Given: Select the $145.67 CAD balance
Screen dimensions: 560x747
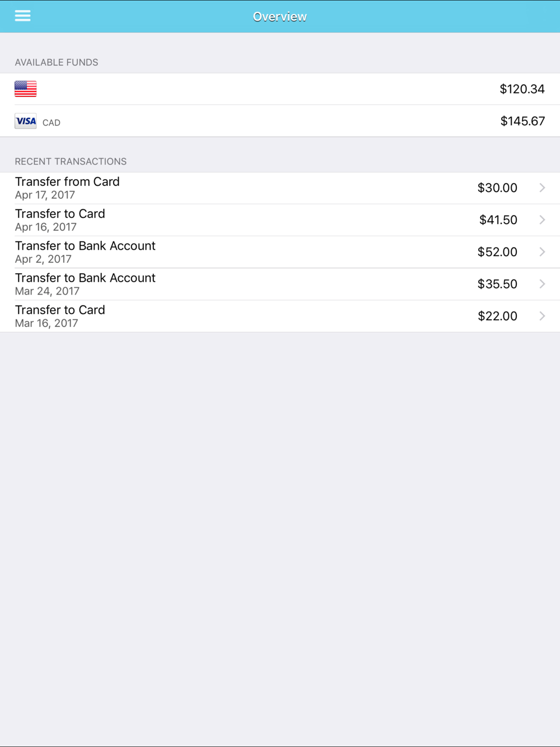Looking at the screenshot, I should click(x=522, y=121).
